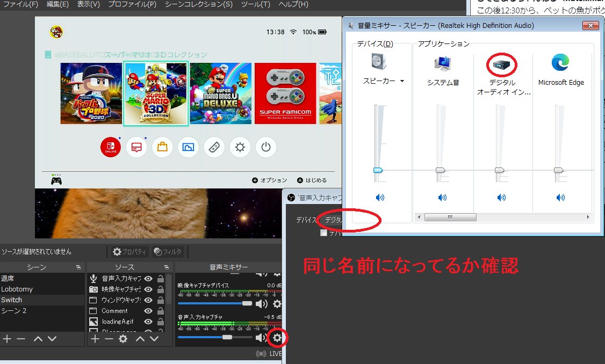Click the LIVE broadcast status icon
Screen dimensions: 605x364
click(x=261, y=354)
